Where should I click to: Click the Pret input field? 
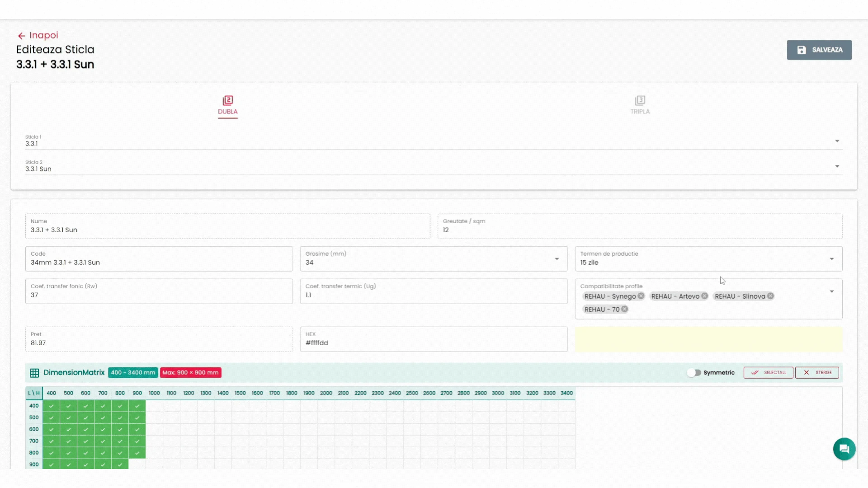[159, 339]
